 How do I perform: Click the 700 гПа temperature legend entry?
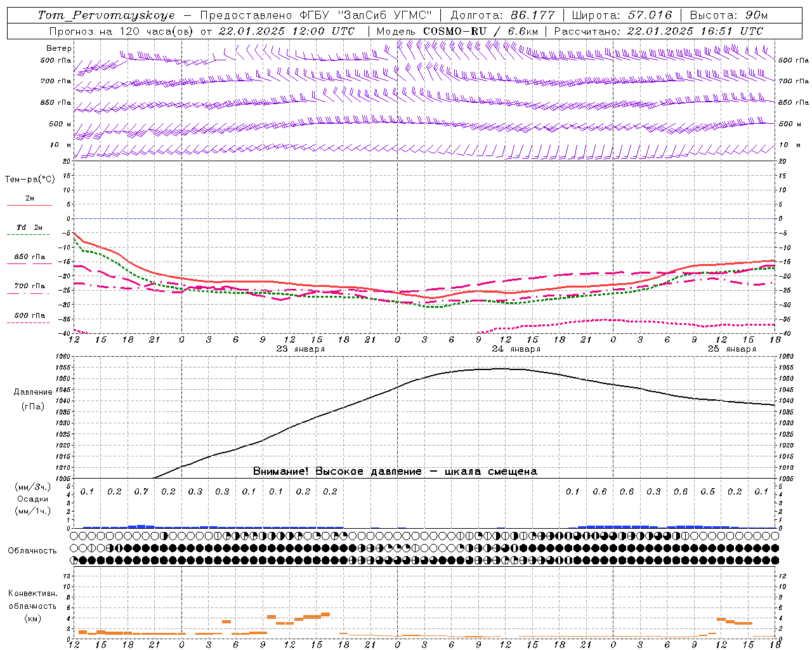29,286
